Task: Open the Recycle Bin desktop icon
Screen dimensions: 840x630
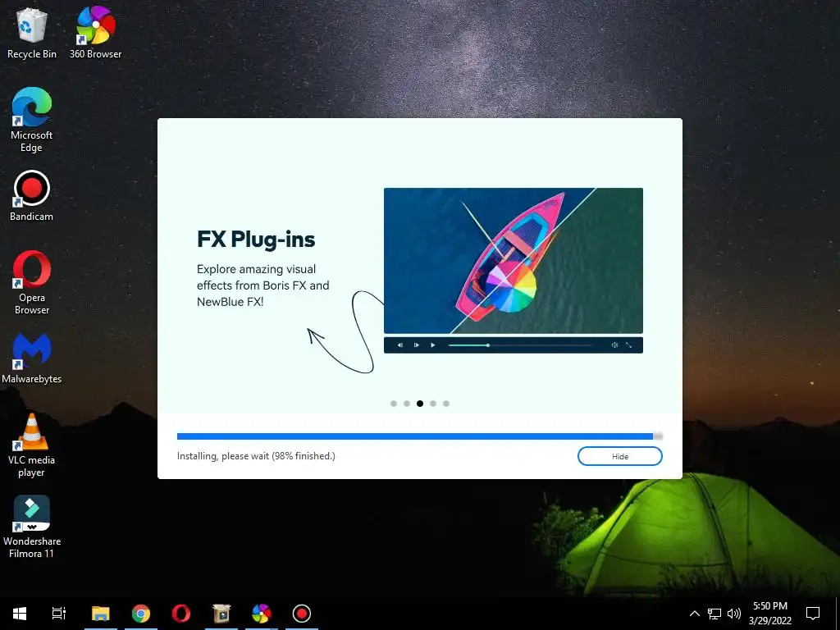Action: click(x=32, y=32)
